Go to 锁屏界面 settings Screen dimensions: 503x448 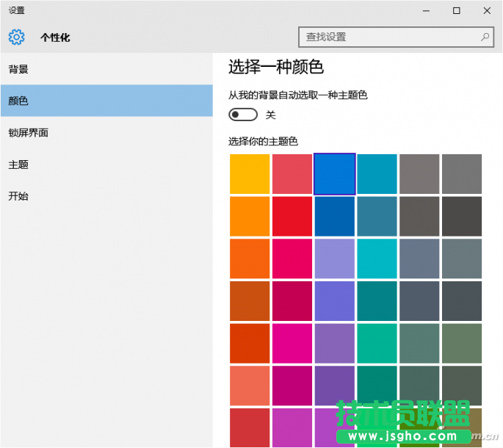pyautogui.click(x=28, y=133)
